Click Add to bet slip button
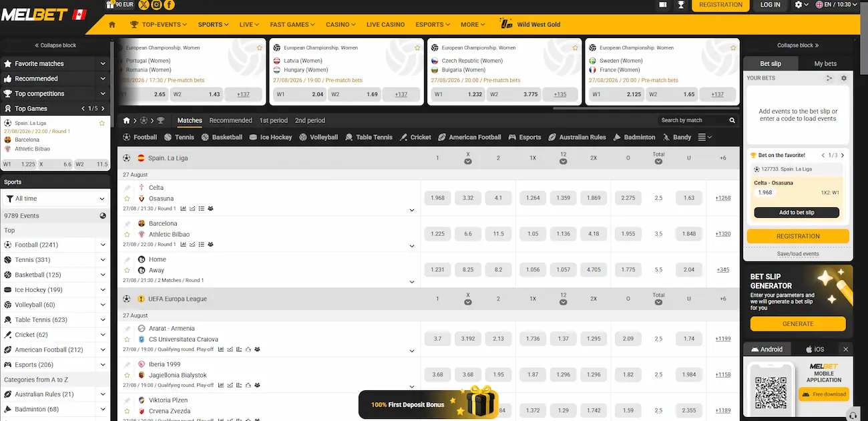Viewport: 868px width, 421px height. [797, 213]
